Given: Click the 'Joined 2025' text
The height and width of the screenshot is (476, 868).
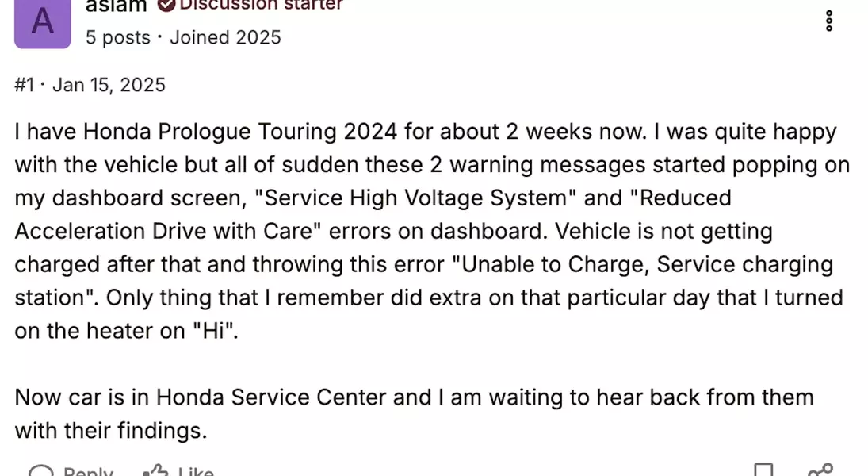Looking at the screenshot, I should click(x=225, y=37).
